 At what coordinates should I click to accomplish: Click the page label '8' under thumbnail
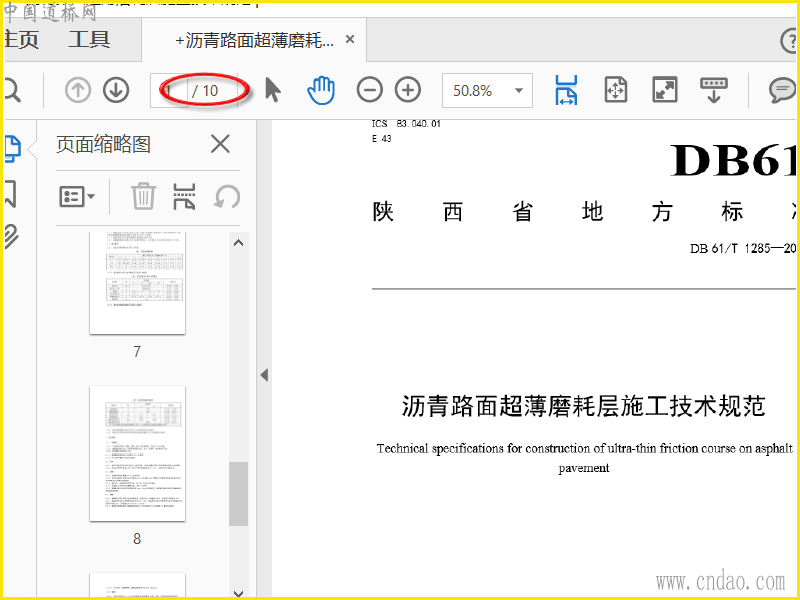tap(137, 538)
